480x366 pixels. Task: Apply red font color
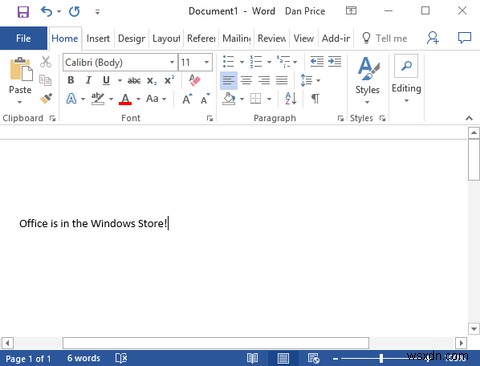click(x=125, y=99)
